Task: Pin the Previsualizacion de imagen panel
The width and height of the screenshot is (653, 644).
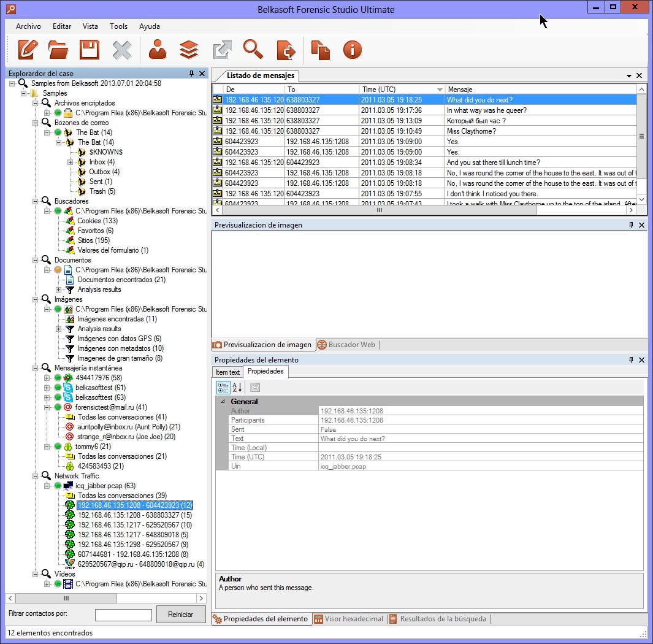Action: (630, 225)
